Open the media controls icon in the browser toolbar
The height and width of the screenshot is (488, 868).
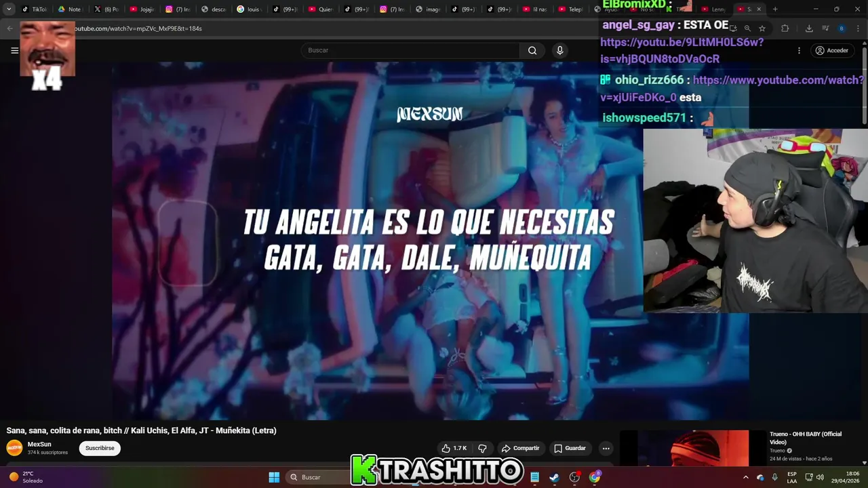point(825,28)
